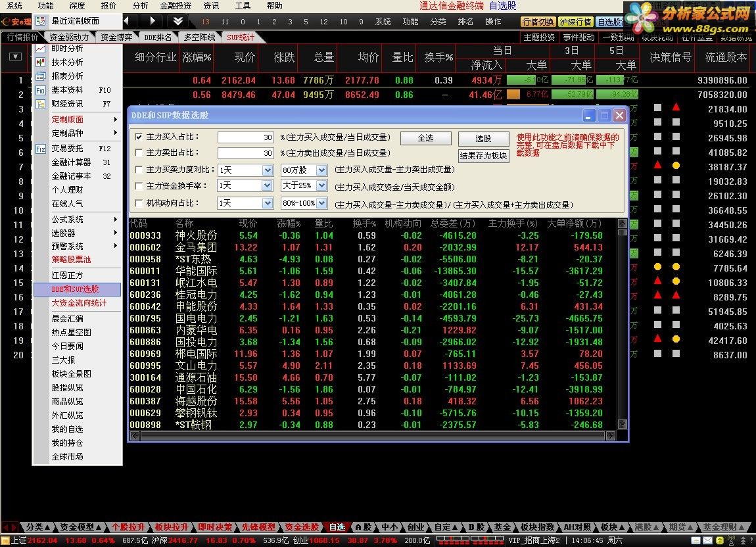Click the orange square icon before 上证
The height and width of the screenshot is (547, 756).
click(x=5, y=540)
